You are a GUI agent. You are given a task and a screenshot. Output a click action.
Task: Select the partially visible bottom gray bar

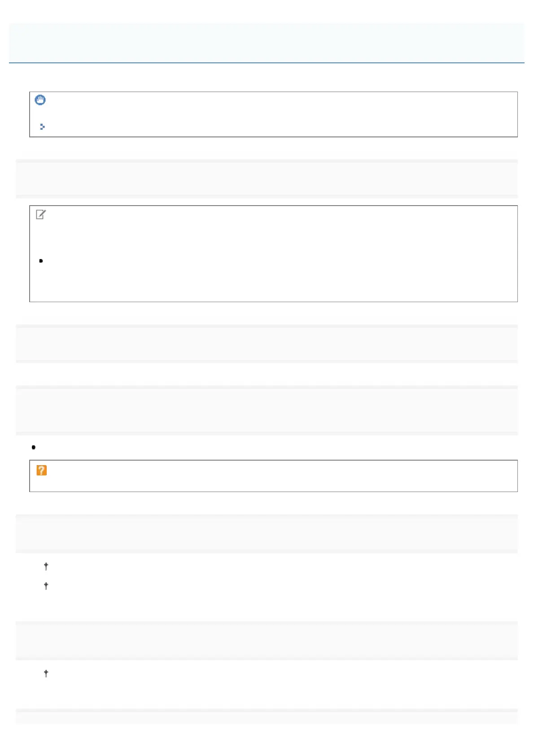[267, 716]
